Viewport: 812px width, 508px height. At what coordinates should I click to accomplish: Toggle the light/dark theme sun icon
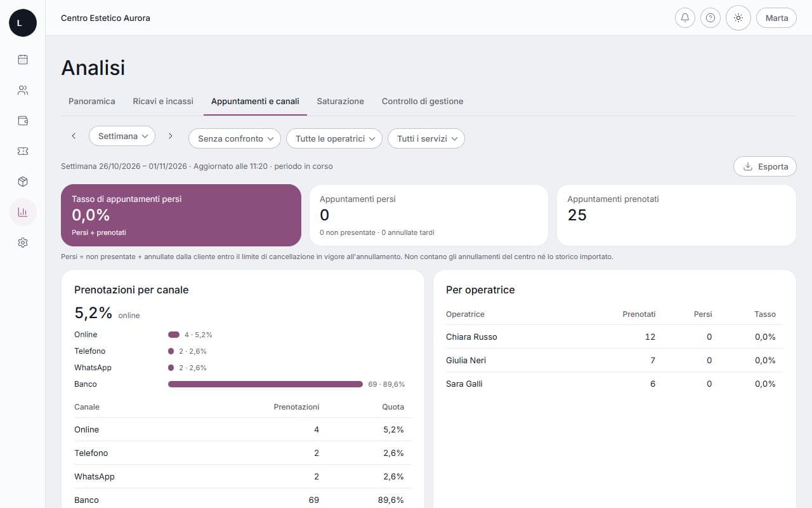(x=738, y=18)
